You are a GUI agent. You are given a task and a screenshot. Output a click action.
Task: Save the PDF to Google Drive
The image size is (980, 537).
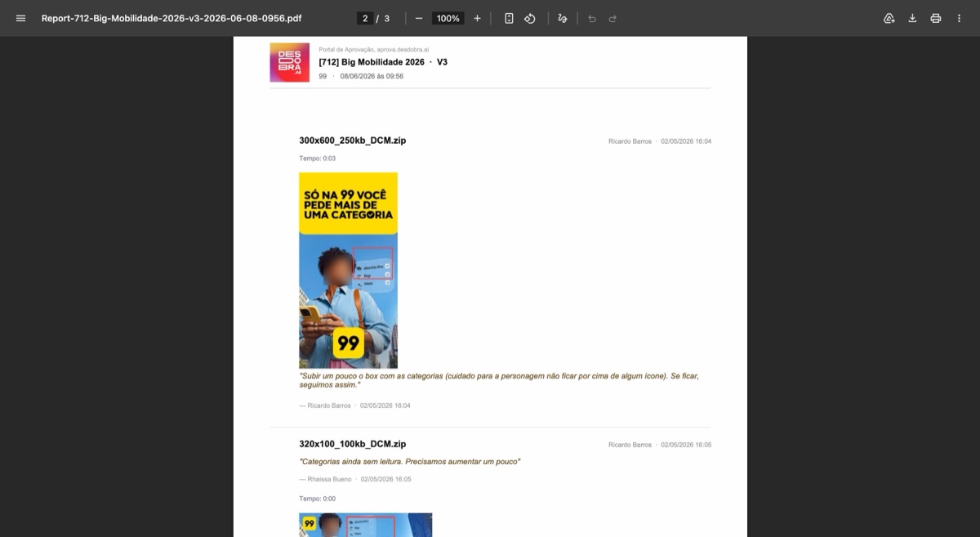[x=889, y=18]
